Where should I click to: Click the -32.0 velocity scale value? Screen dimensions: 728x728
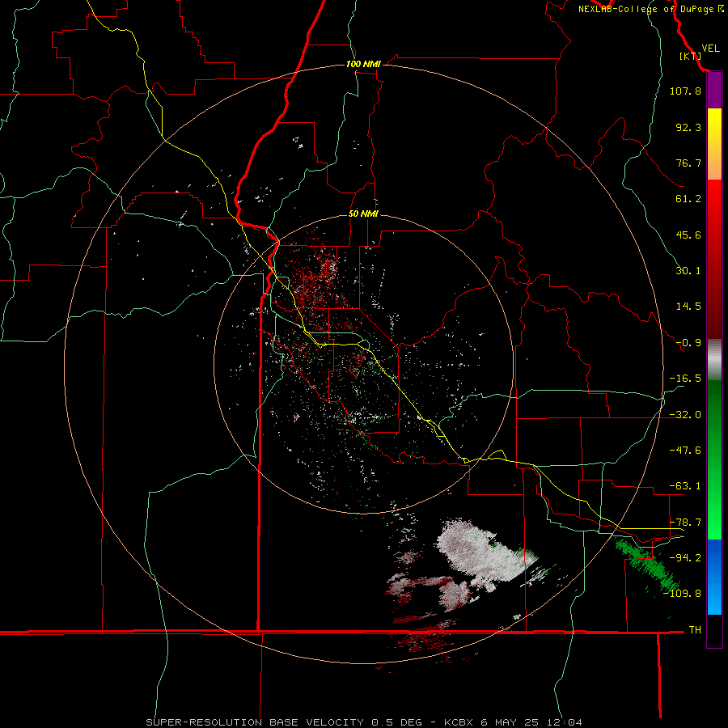[685, 415]
